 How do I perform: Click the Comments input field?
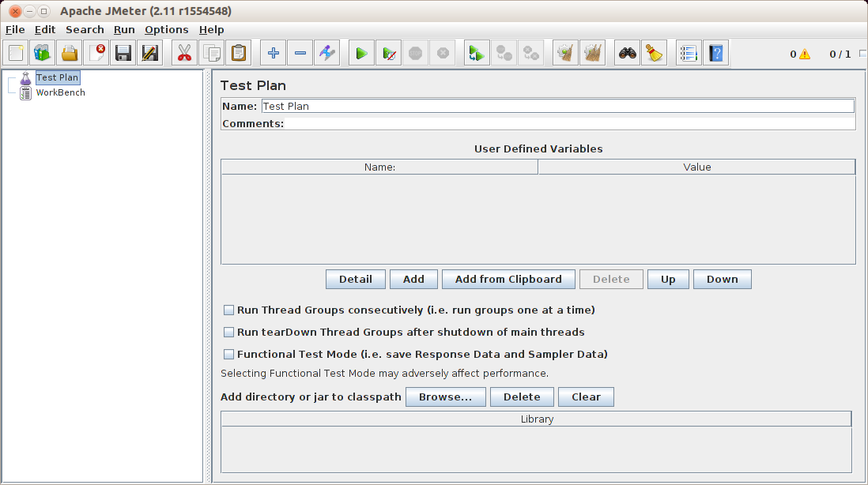click(x=570, y=124)
